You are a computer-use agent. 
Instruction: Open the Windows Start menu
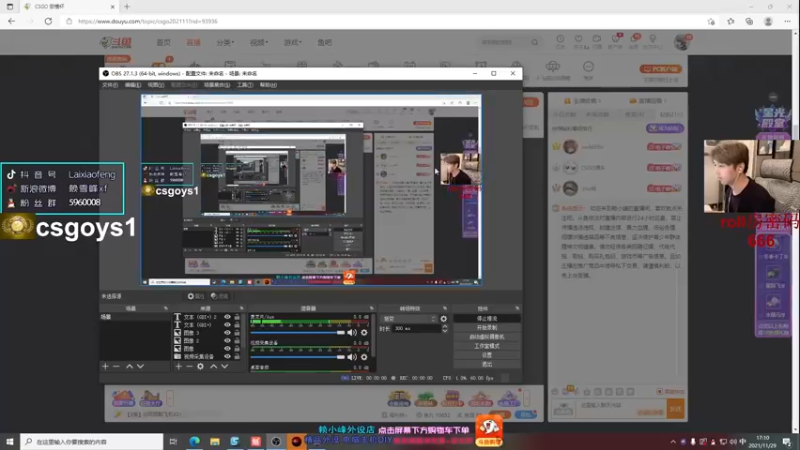tap(10, 441)
